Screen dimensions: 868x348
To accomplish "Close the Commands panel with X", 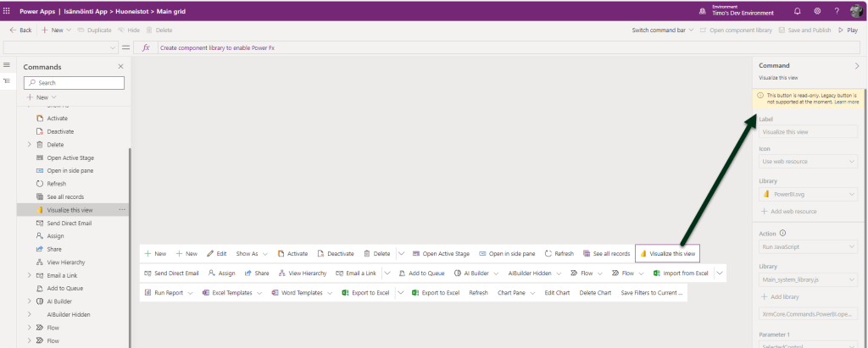I will point(120,66).
